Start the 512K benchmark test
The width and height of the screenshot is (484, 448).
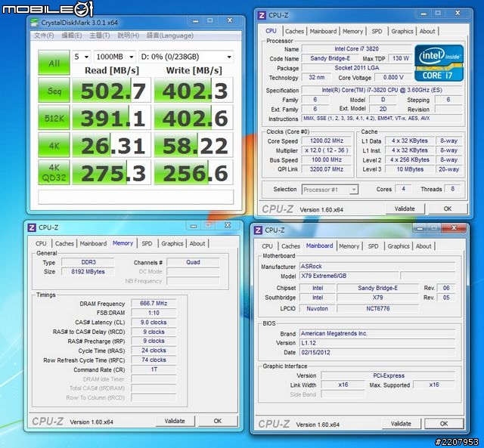click(54, 117)
